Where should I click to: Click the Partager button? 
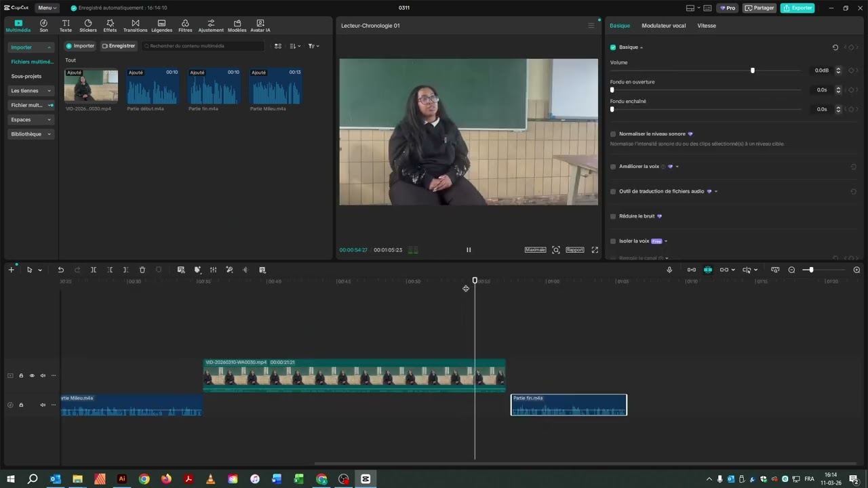759,8
